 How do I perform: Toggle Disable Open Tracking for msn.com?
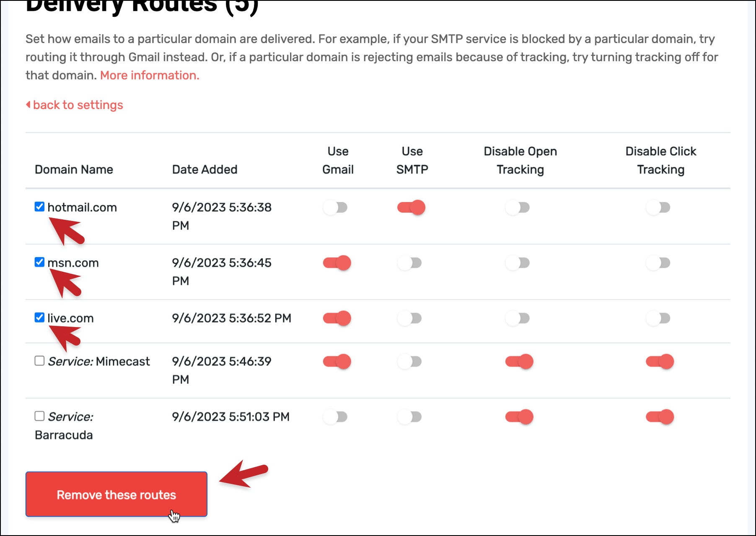coord(518,263)
